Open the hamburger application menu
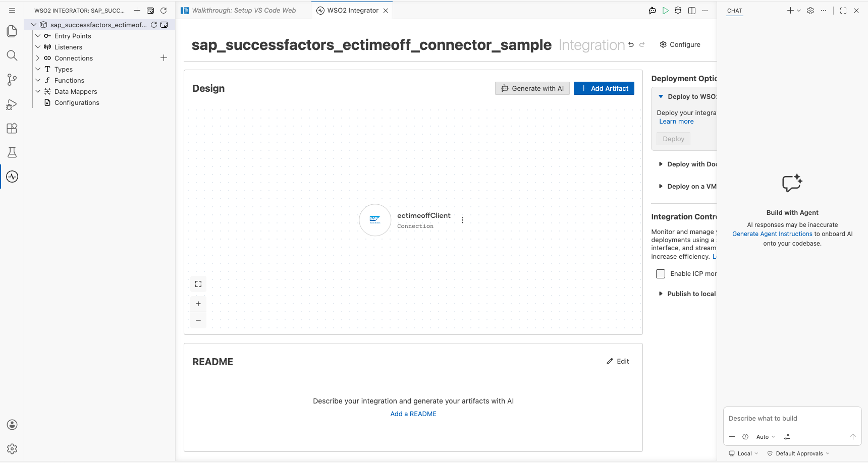This screenshot has width=868, height=463. point(12,10)
